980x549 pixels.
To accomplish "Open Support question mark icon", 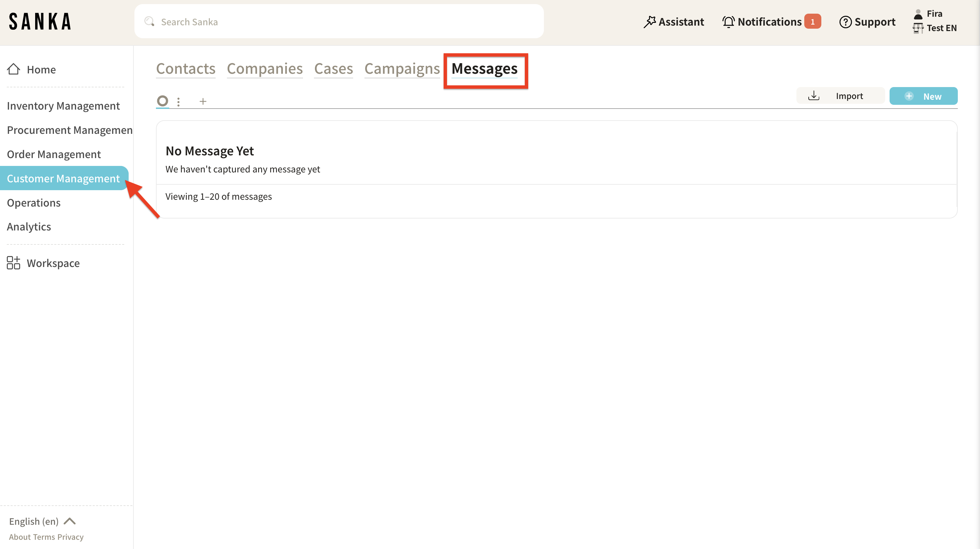I will click(845, 22).
